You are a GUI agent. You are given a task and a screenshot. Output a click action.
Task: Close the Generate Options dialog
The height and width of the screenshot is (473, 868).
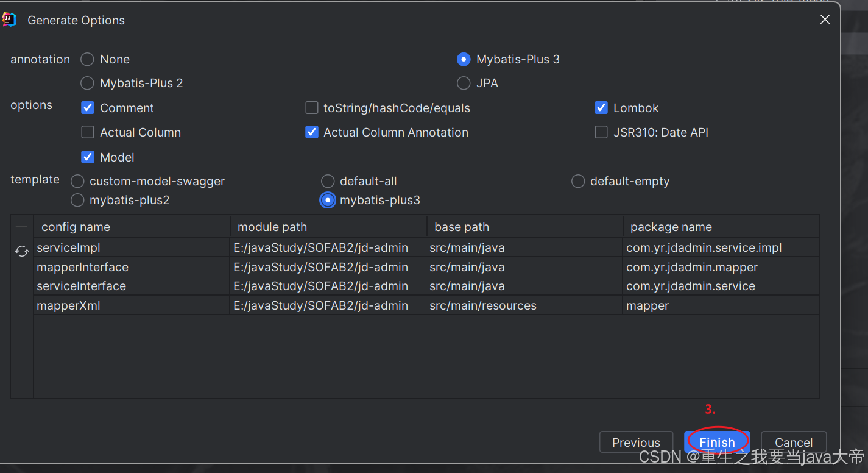click(825, 20)
